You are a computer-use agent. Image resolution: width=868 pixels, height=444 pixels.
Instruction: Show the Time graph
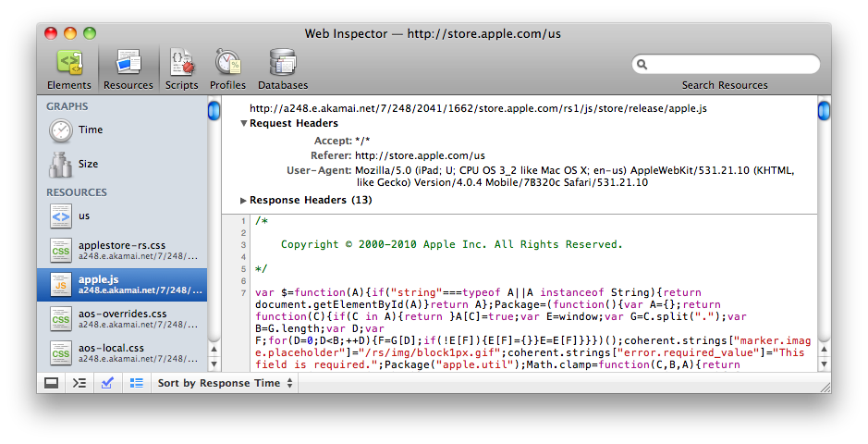pyautogui.click(x=122, y=130)
